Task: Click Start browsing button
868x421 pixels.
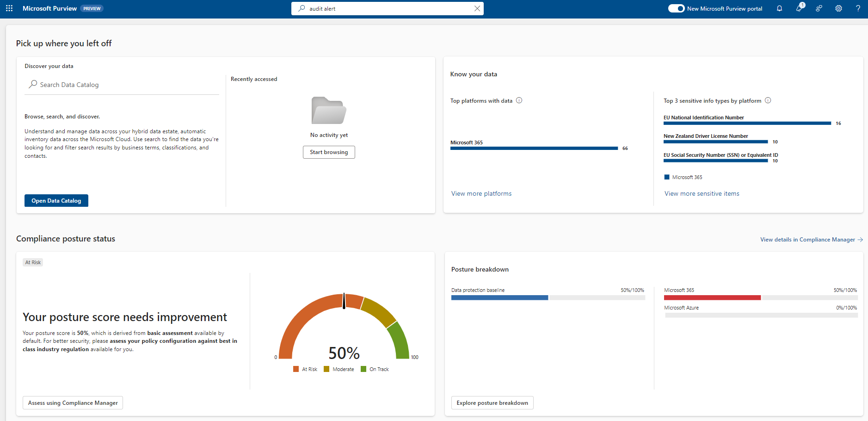Action: tap(329, 152)
